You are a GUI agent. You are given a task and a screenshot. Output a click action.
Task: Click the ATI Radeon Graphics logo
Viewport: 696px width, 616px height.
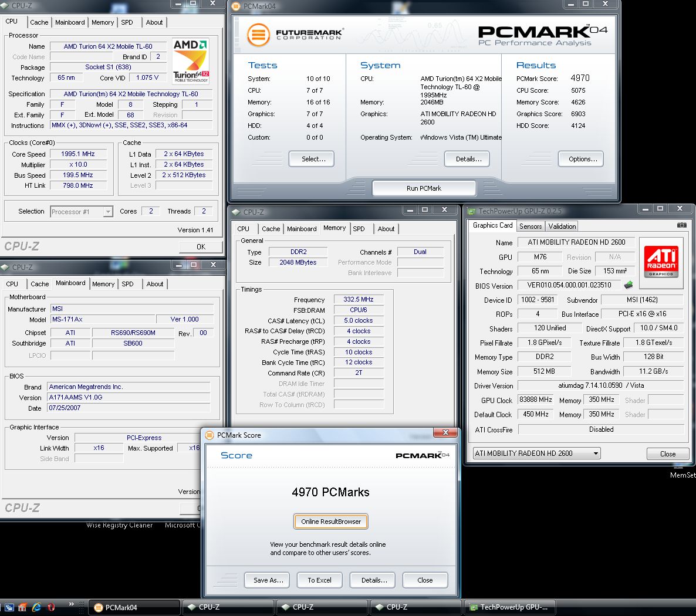661,262
